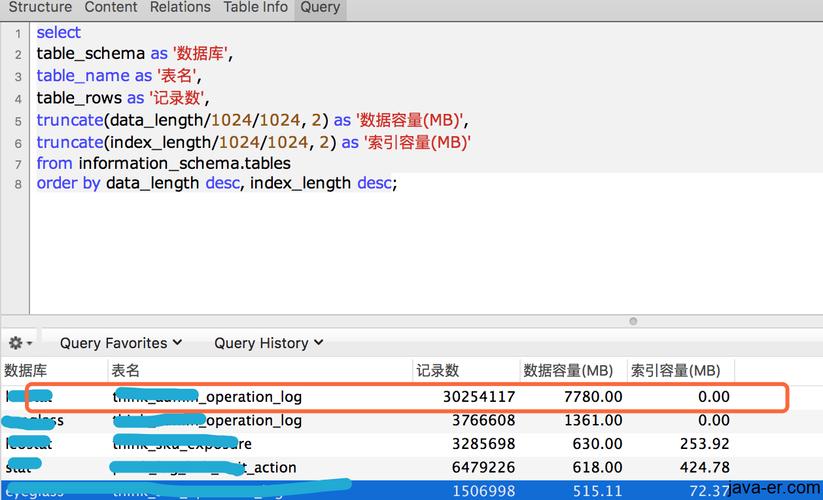Screen dimensions: 823x500
Task: Go to the Relations tab
Action: click(x=180, y=7)
